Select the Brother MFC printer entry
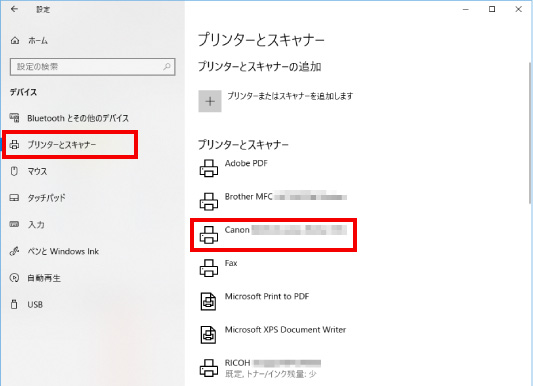This screenshot has height=386, width=533. coord(286,196)
